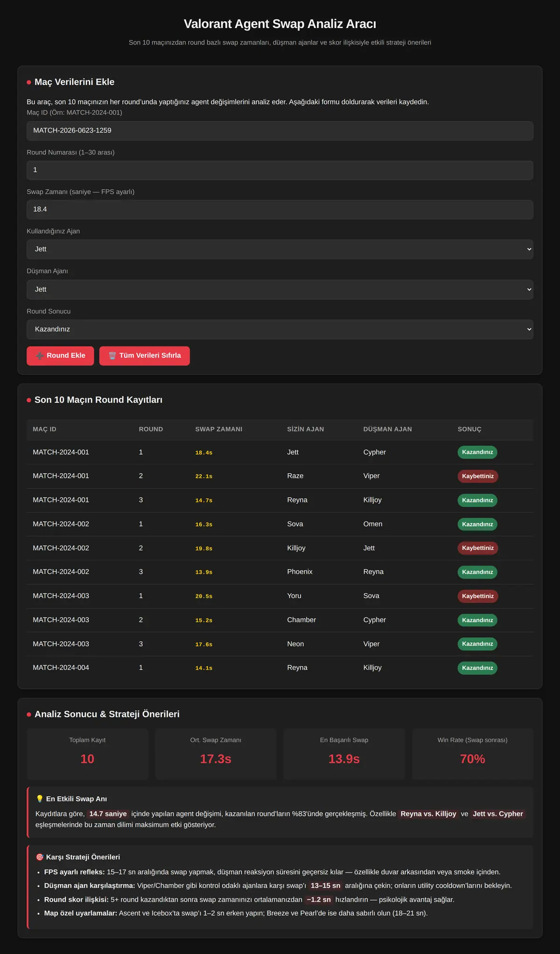Click the highlighted −1.2 sn value
The image size is (560, 954).
click(x=319, y=900)
